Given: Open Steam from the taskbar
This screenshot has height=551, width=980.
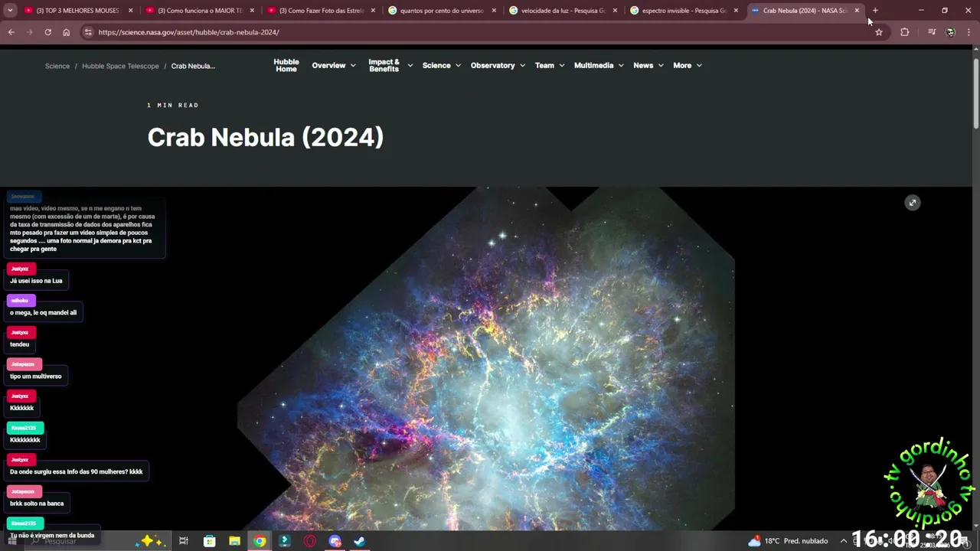Looking at the screenshot, I should (x=359, y=541).
